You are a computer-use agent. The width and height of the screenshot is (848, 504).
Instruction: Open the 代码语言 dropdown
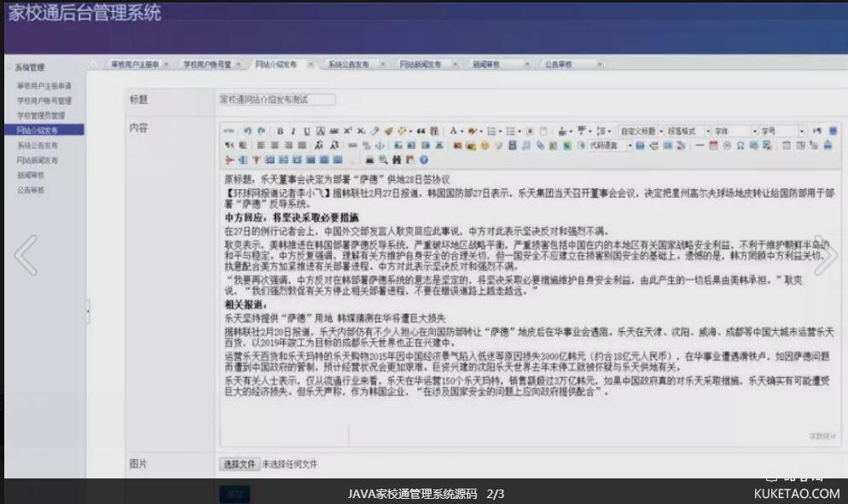pos(610,146)
